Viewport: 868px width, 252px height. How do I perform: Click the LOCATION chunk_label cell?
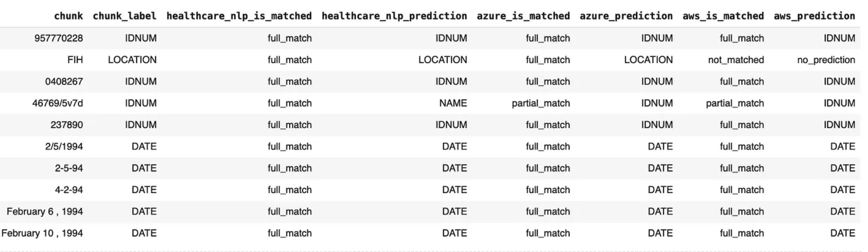132,60
